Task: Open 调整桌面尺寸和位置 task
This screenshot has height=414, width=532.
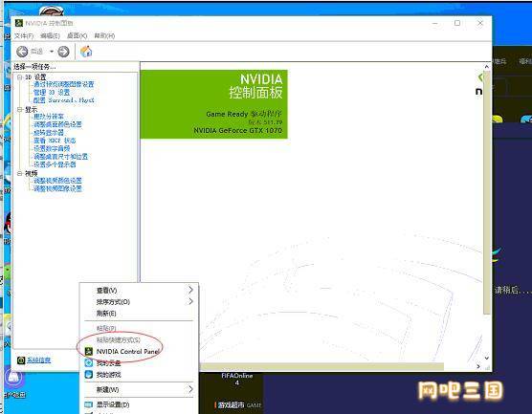Action: pyautogui.click(x=60, y=157)
